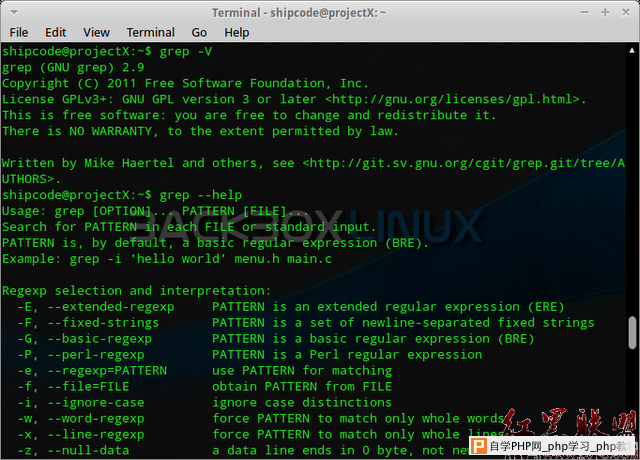Minimize the Terminal window
The width and height of the screenshot is (640, 460).
click(x=584, y=12)
